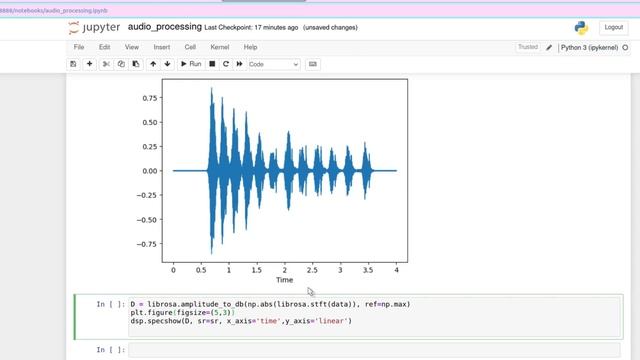Click the Last Checkpoint text

251,28
